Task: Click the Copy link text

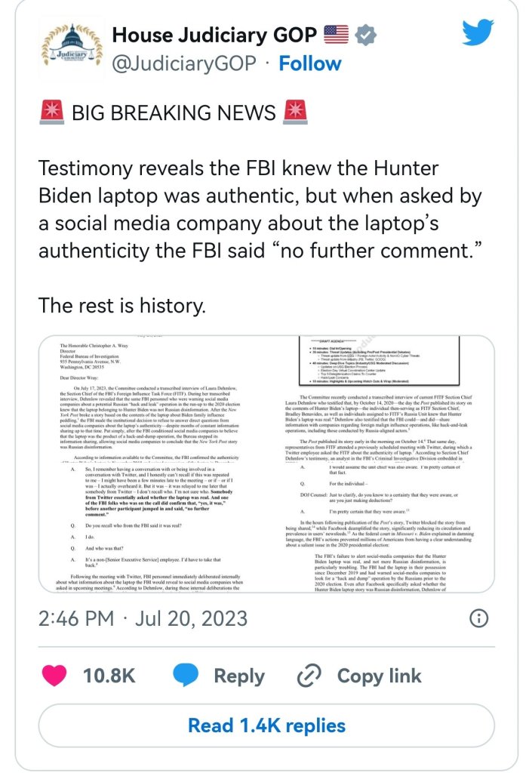Action: pos(379,676)
